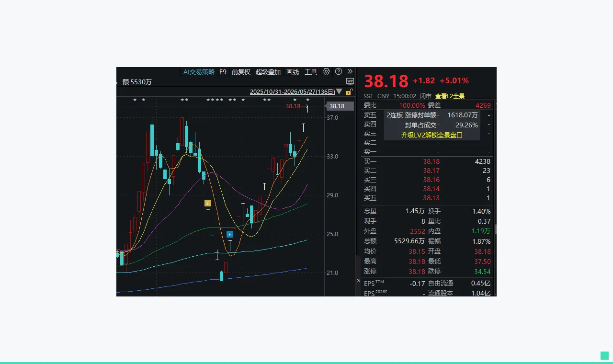Select the 买五 price 38.13

coord(431,198)
